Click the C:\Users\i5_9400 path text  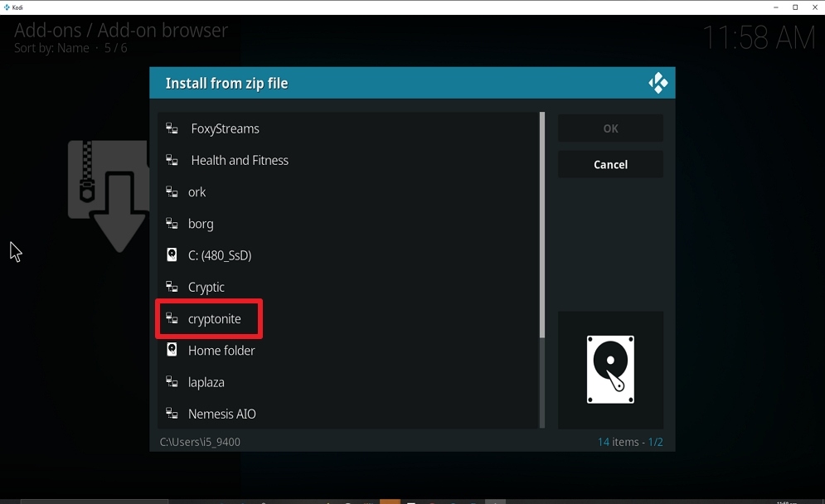[200, 442]
